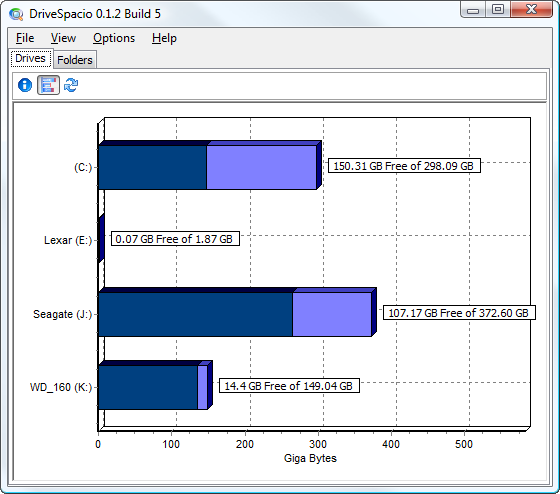Switch to the Folders tab
Screen dimensions: 560x494
tap(75, 60)
